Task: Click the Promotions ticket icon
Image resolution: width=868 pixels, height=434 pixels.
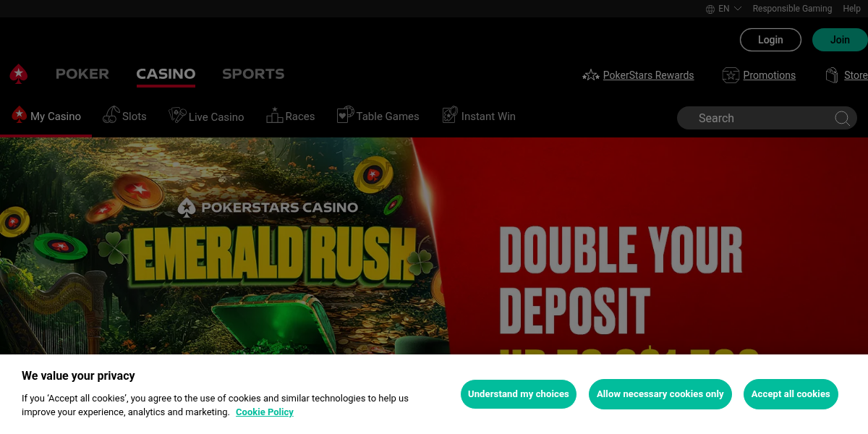Action: 731,75
